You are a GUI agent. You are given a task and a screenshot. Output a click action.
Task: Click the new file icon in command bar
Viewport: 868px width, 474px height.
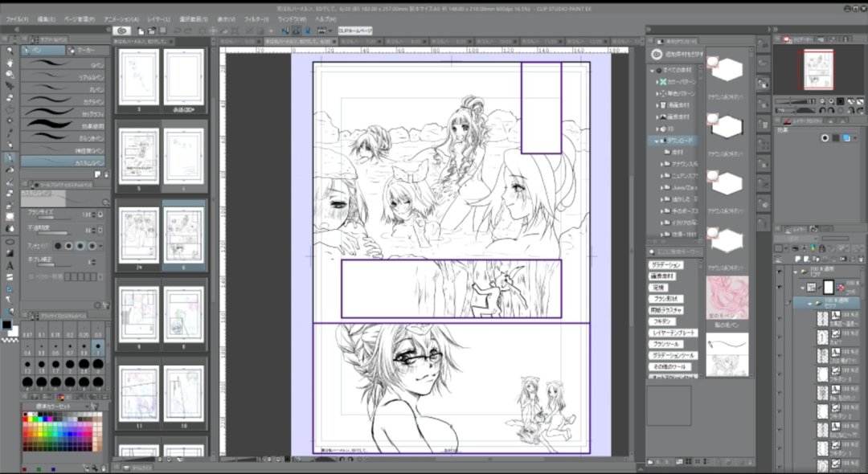point(140,31)
